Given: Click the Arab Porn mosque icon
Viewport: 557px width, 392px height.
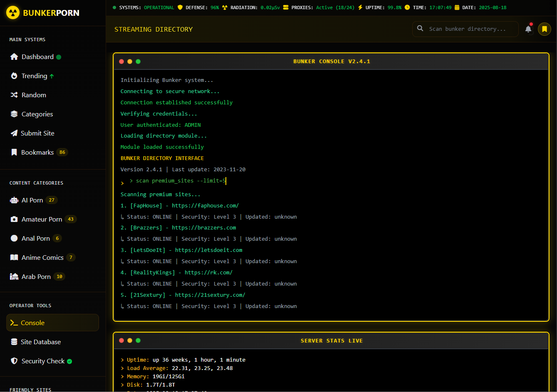Looking at the screenshot, I should pyautogui.click(x=14, y=276).
